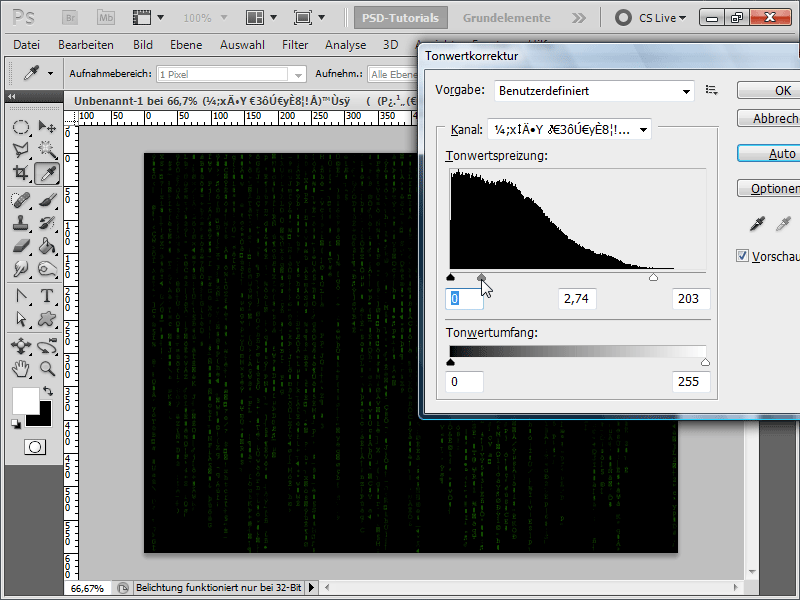Select the Crop tool
This screenshot has width=800, height=600.
click(x=20, y=173)
